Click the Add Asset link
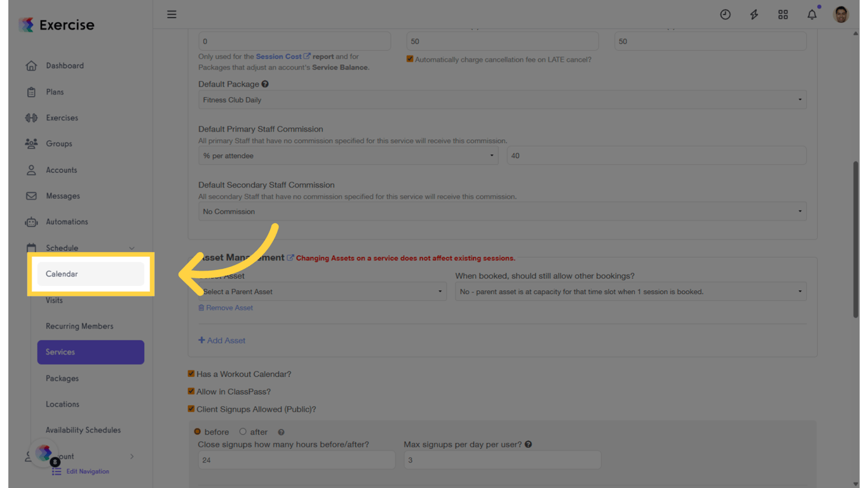 222,341
